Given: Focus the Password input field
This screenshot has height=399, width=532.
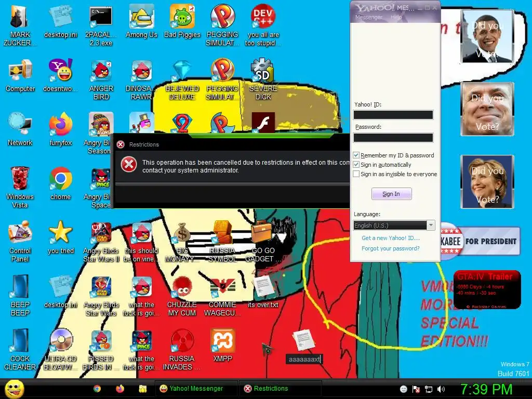Looking at the screenshot, I should point(393,137).
